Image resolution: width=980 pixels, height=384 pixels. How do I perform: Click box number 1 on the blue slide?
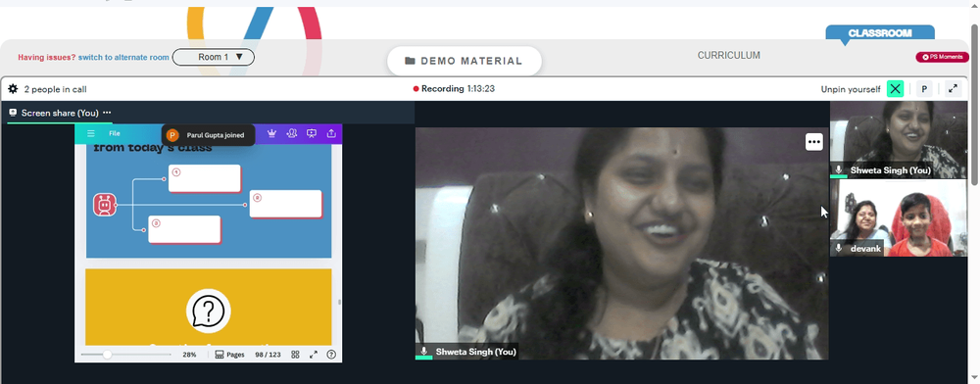[x=205, y=178]
